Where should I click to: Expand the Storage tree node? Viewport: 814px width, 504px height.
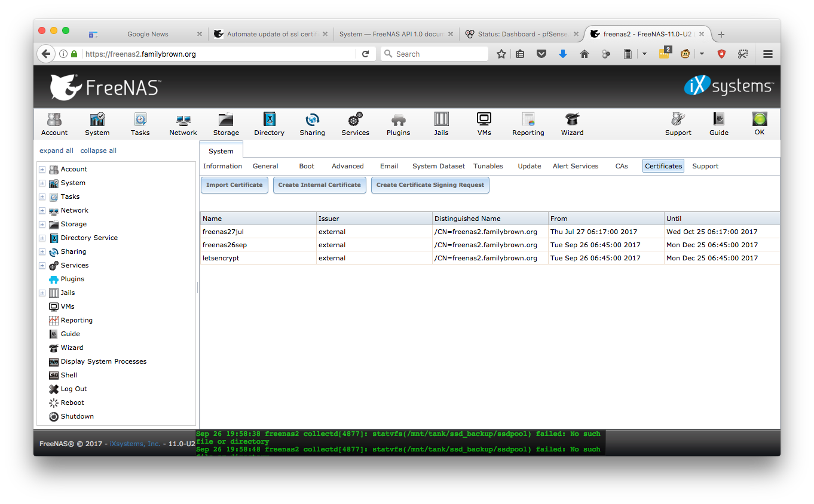[42, 225]
